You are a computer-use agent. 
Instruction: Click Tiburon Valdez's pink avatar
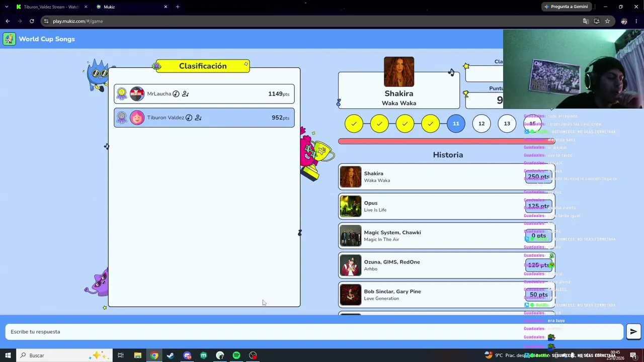coord(137,118)
